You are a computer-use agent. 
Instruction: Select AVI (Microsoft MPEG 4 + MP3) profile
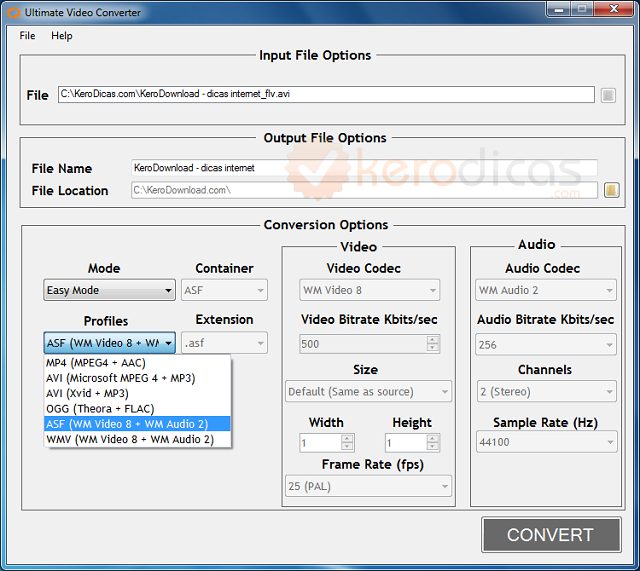(x=137, y=378)
